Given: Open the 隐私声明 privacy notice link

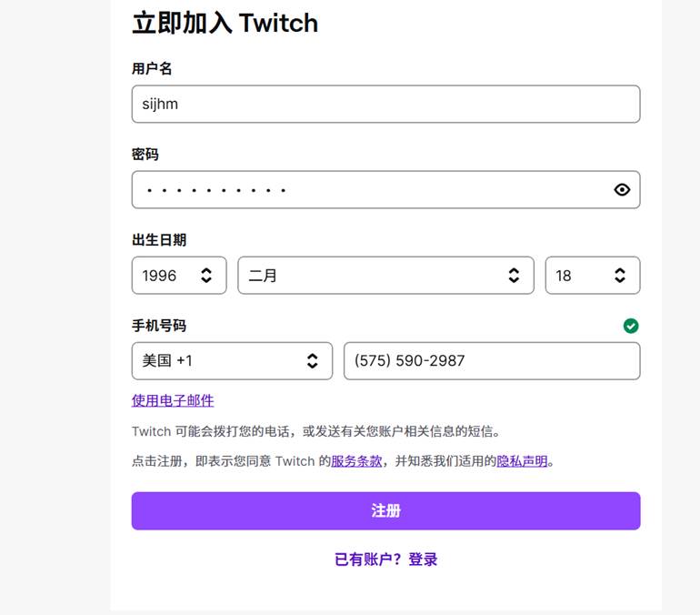Looking at the screenshot, I should point(522,461).
